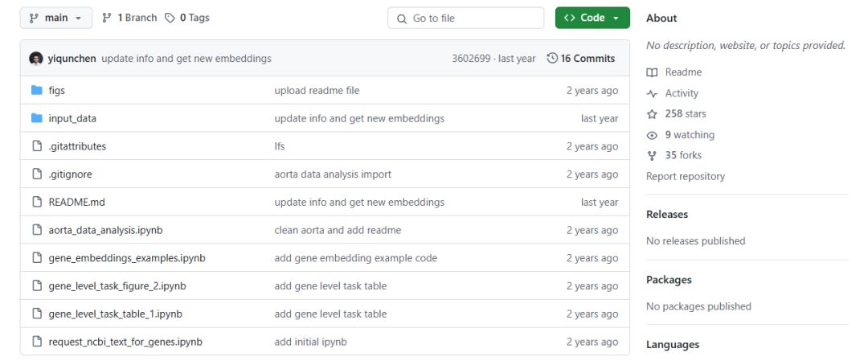Click the Go to file search field
The image size is (868, 361).
click(466, 18)
